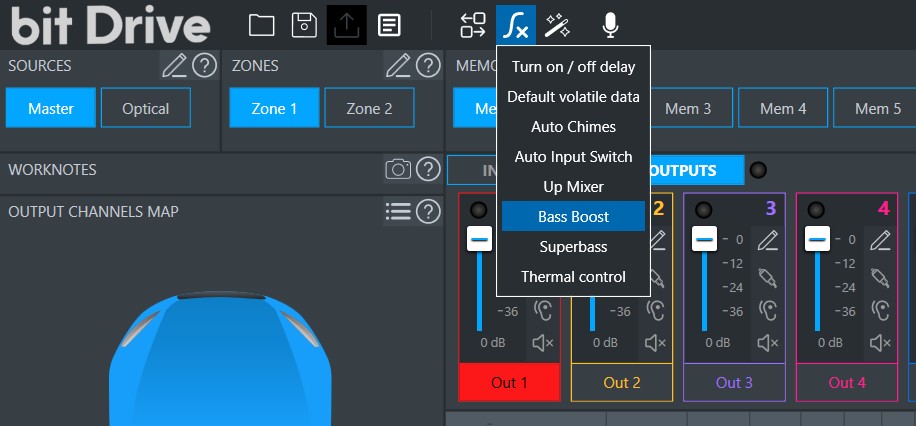Select Default volatile data menu item
The height and width of the screenshot is (426, 916).
[573, 96]
